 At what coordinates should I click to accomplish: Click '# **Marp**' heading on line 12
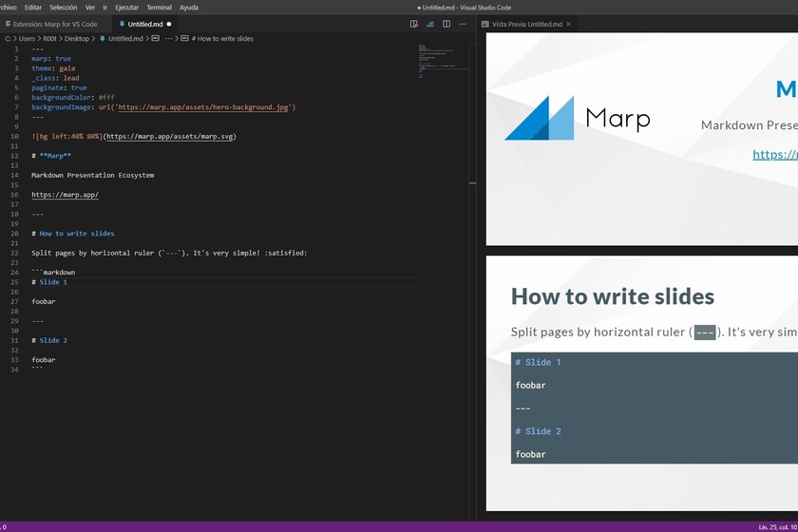[51, 156]
